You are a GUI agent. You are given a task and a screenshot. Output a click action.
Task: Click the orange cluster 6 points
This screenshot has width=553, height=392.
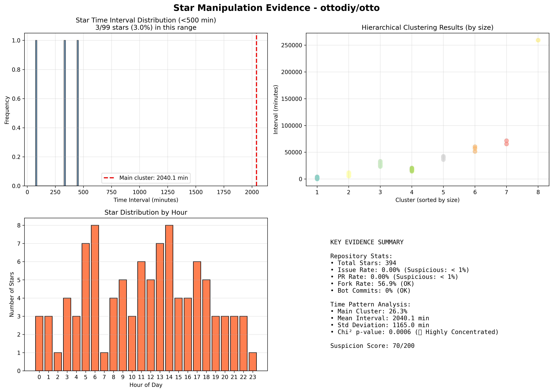click(475, 149)
